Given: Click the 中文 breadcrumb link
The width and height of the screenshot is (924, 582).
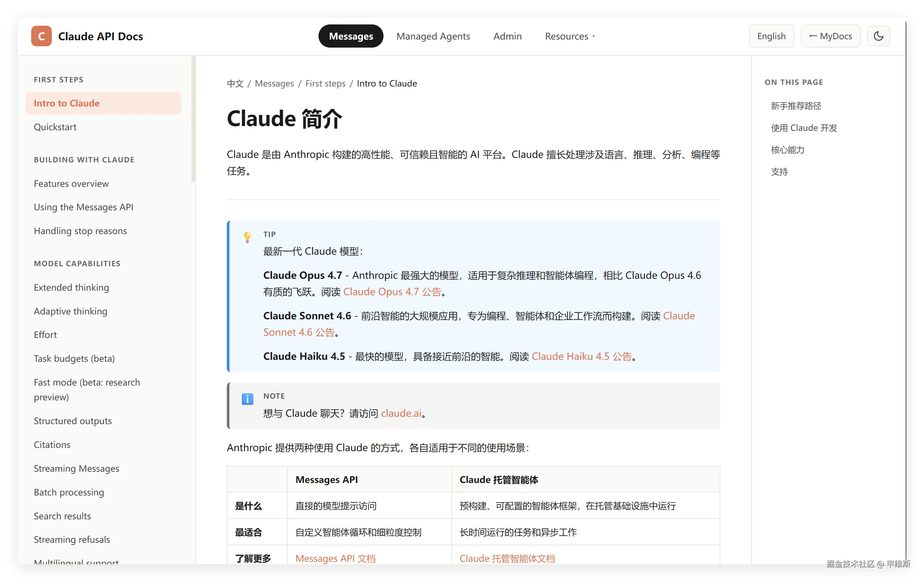Looking at the screenshot, I should [x=235, y=84].
